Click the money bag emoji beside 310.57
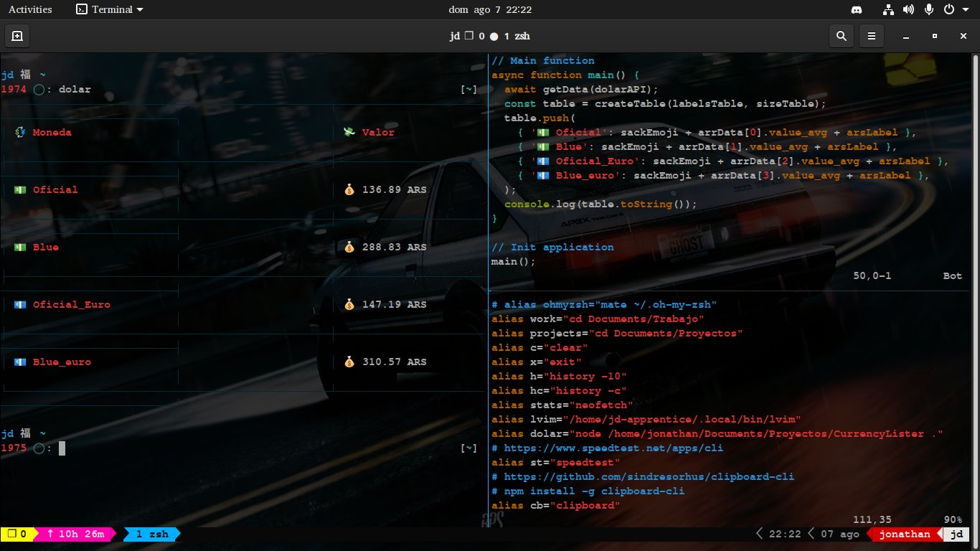This screenshot has height=551, width=980. [x=349, y=362]
